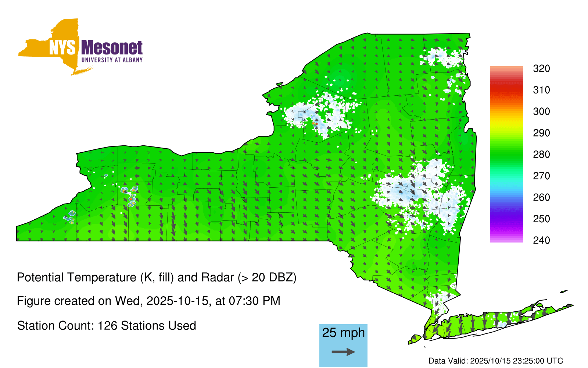Screen dimensions: 588x368
Task: Click the Data Valid UTC timestamp
Action: coord(495,361)
